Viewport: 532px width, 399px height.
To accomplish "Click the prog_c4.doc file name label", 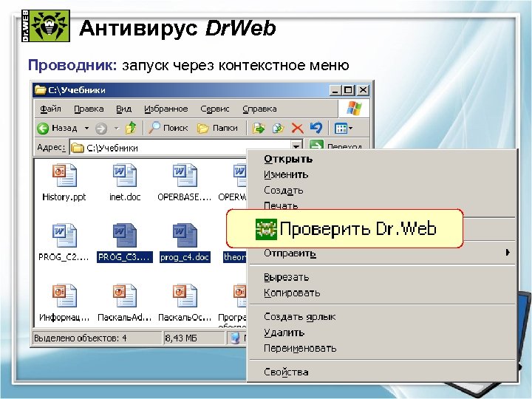I will pyautogui.click(x=185, y=257).
